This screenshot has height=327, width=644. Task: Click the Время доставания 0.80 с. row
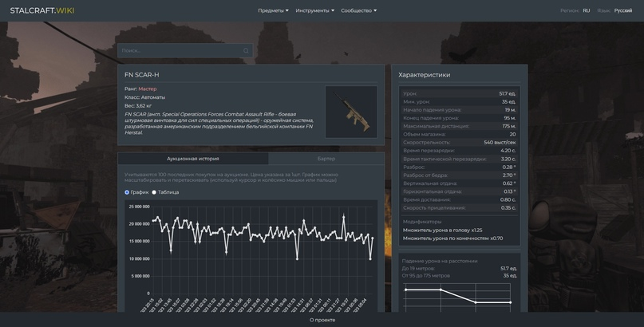pos(459,200)
